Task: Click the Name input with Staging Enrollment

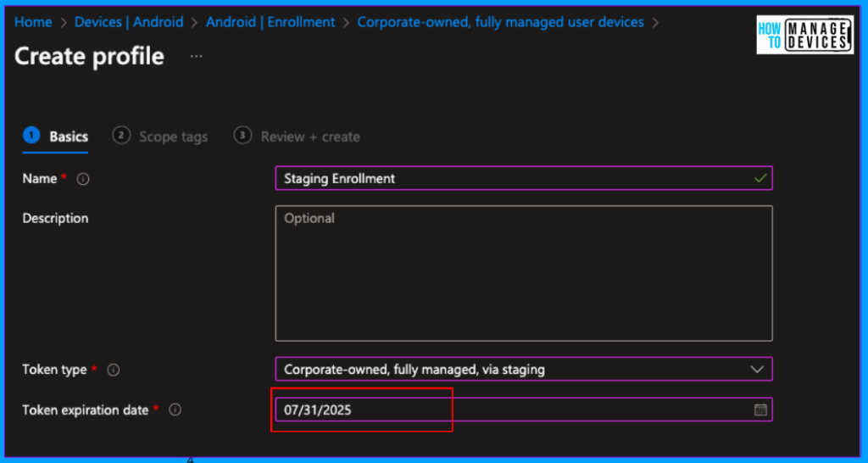Action: (x=524, y=178)
